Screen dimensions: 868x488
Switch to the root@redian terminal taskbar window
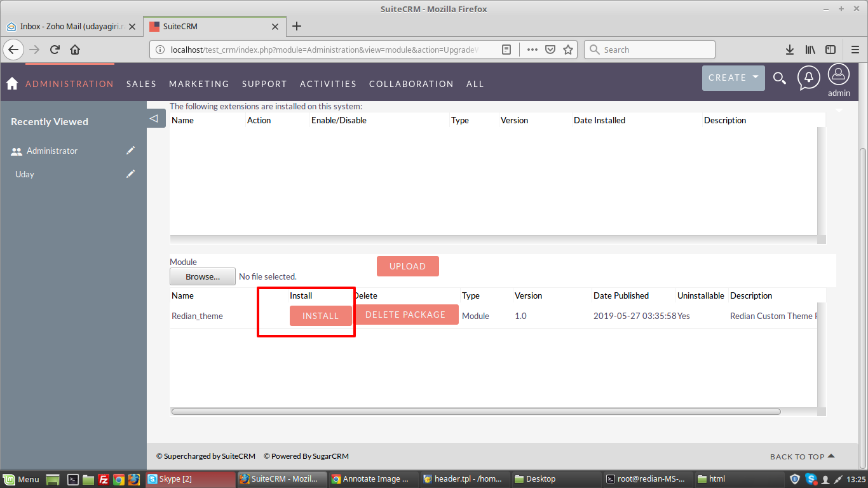(x=648, y=479)
